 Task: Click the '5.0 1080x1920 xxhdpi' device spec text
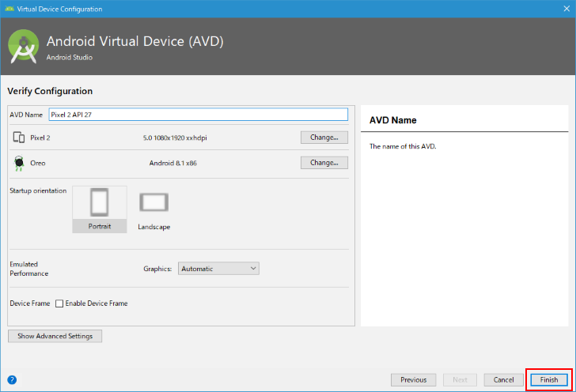coord(175,138)
